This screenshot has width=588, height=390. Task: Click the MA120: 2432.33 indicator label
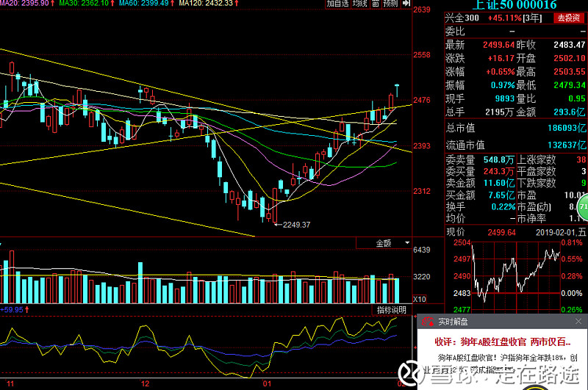(206, 3)
